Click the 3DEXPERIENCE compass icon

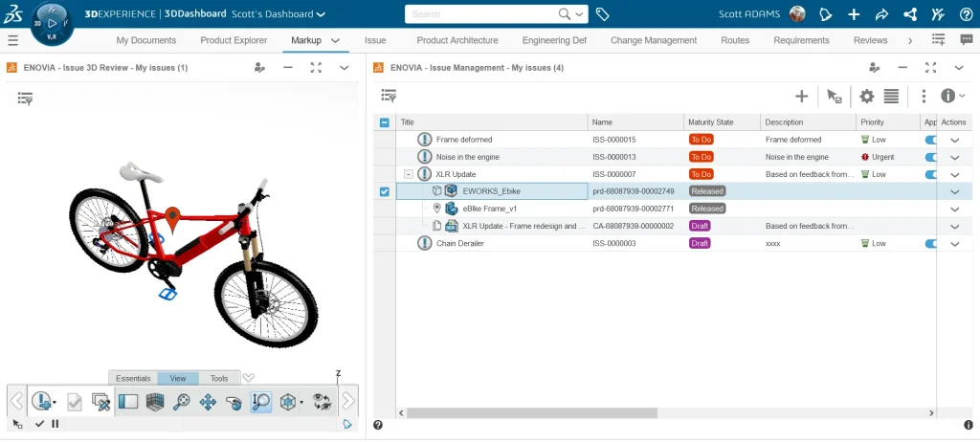pyautogui.click(x=50, y=22)
